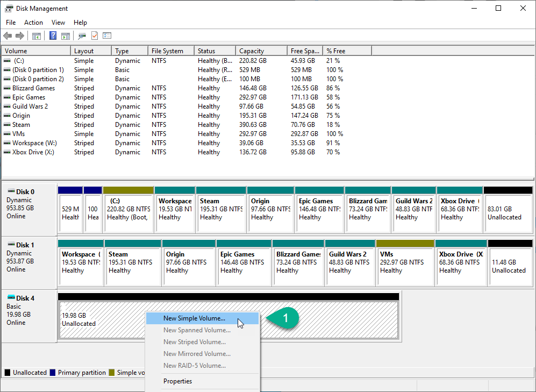
Task: Choose New Simple Volume from context menu
Action: tap(194, 318)
